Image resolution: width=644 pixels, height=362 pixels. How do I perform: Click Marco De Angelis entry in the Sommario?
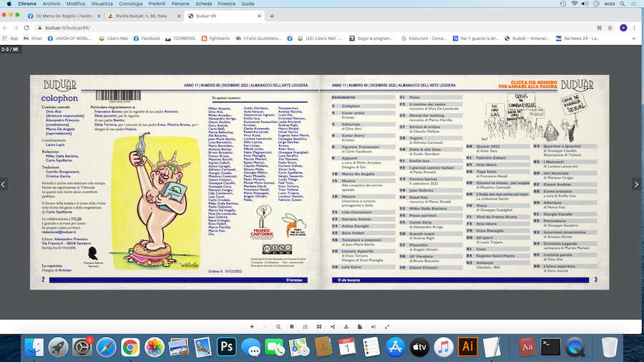364,174
